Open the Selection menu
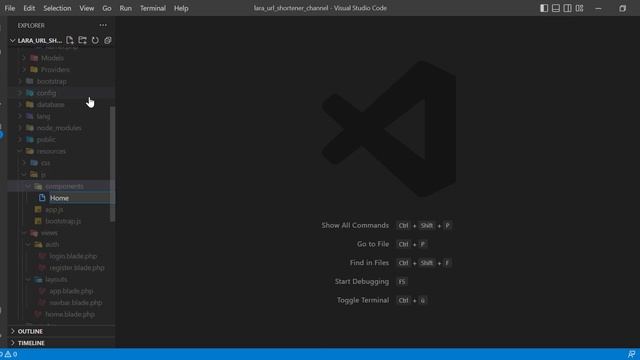 tap(57, 8)
